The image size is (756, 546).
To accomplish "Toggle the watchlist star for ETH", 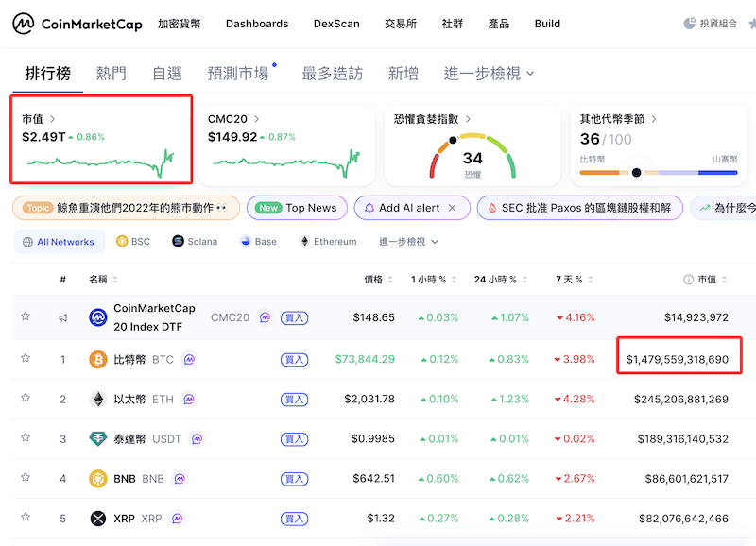I will pos(26,398).
